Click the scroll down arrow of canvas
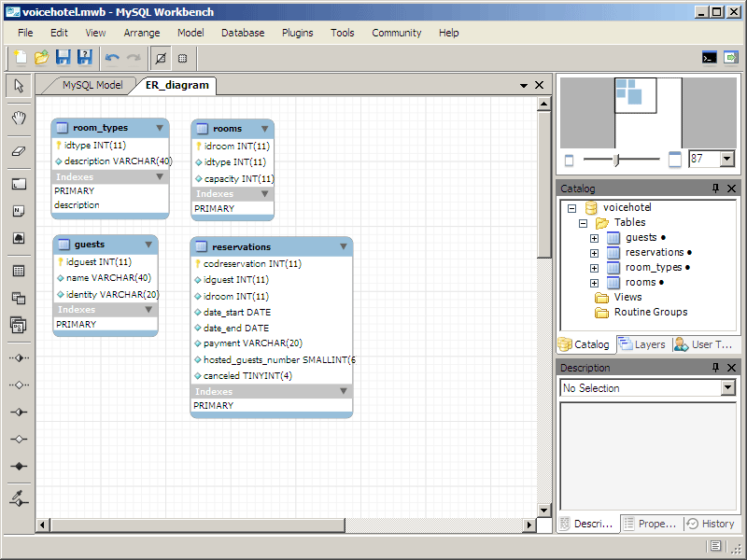This screenshot has width=747, height=560. click(x=544, y=510)
